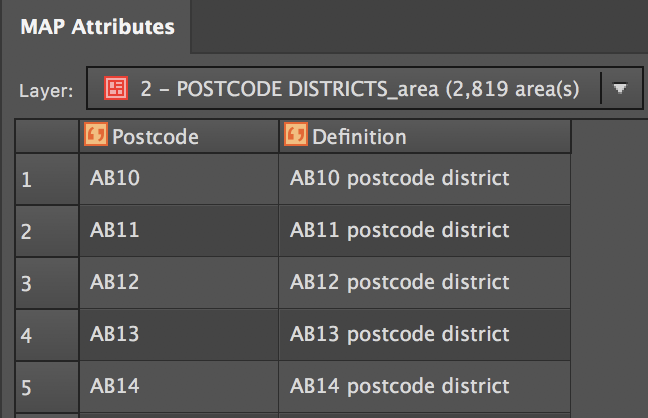Click the "AB13 postcode district" cell

coord(425,335)
